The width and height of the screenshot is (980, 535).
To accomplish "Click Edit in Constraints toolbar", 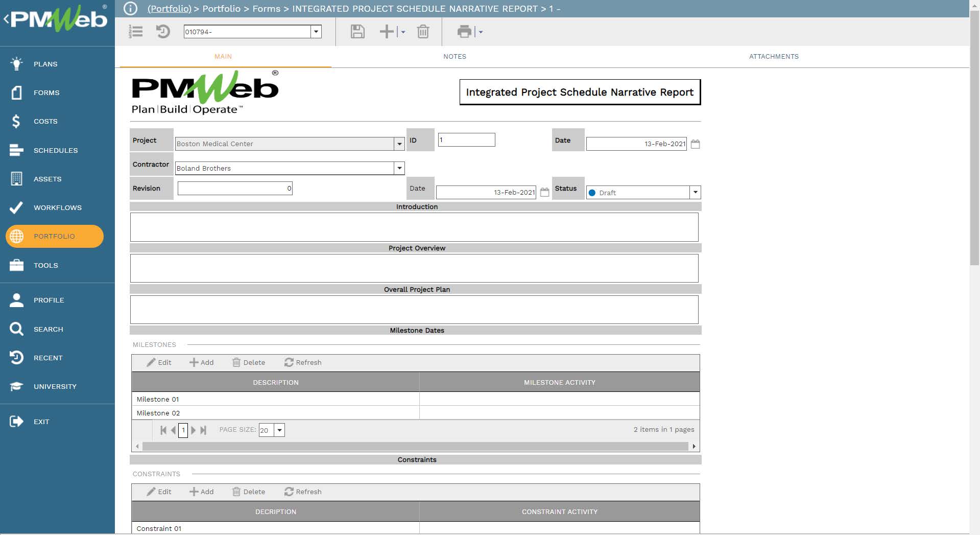I will click(159, 492).
